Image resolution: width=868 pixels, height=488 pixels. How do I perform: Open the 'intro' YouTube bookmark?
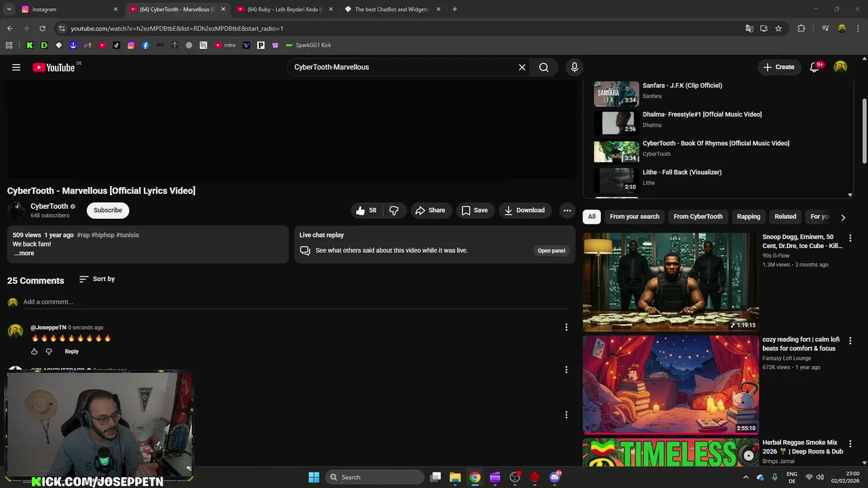[x=225, y=45]
